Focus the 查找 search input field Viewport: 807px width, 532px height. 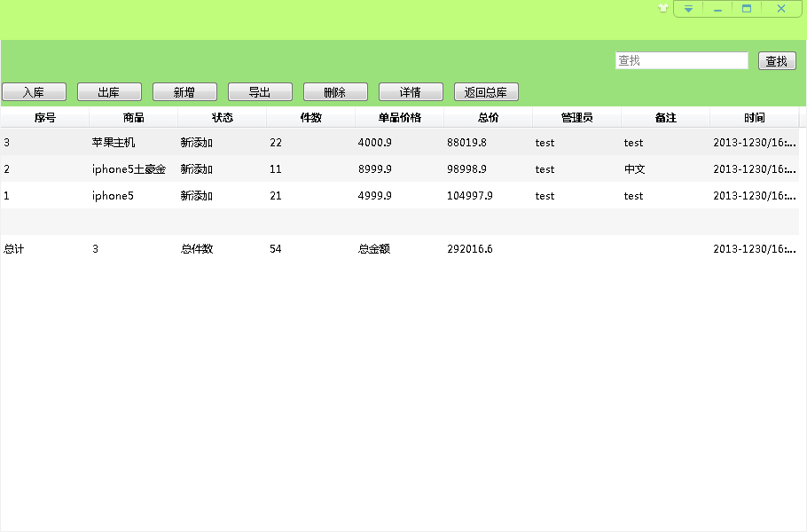(x=681, y=60)
